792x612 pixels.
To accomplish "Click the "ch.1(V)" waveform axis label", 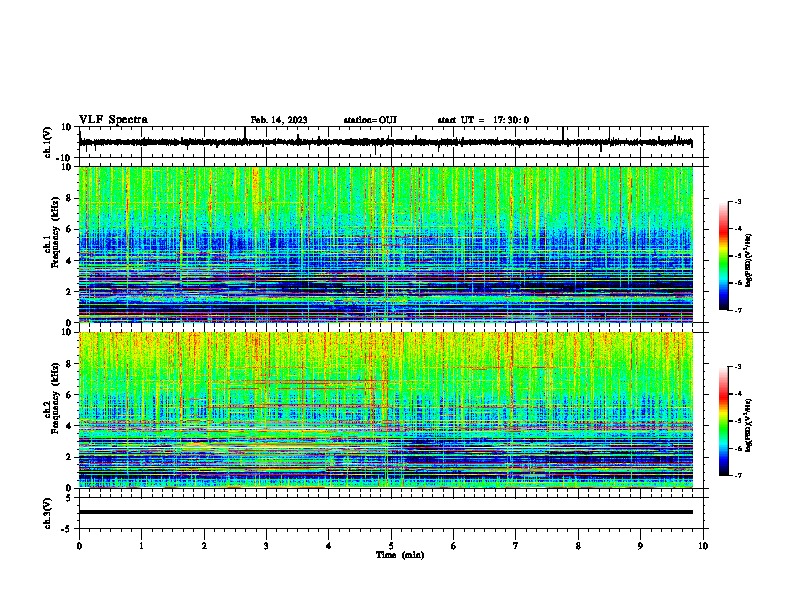I will point(48,142).
